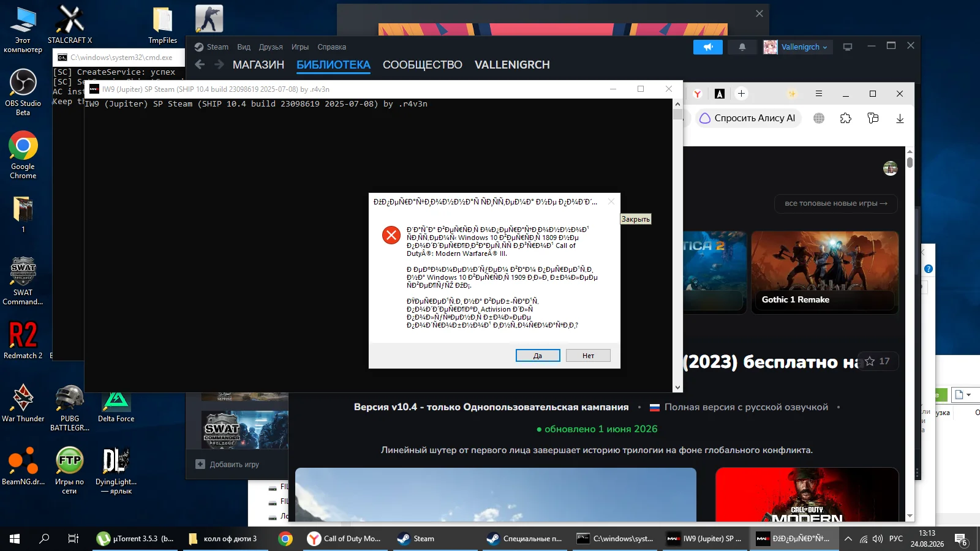Open the Modern Warfare red cover thumbnail
The image size is (980, 551).
pyautogui.click(x=807, y=495)
